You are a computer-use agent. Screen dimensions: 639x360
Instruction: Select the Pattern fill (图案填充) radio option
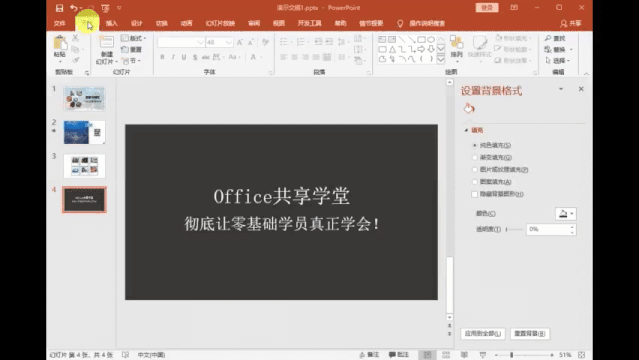(x=475, y=182)
